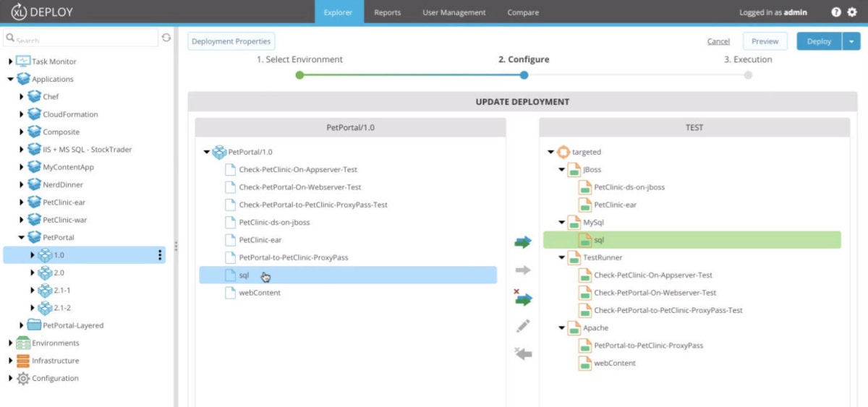Expand the CloudFormation application

pyautogui.click(x=21, y=114)
